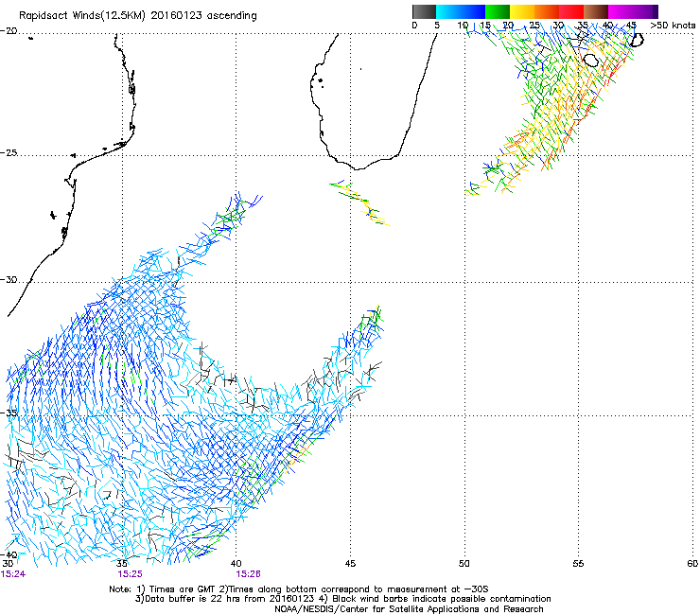
Task: Click the '20160123 ascending' date text
Action: click(x=203, y=16)
